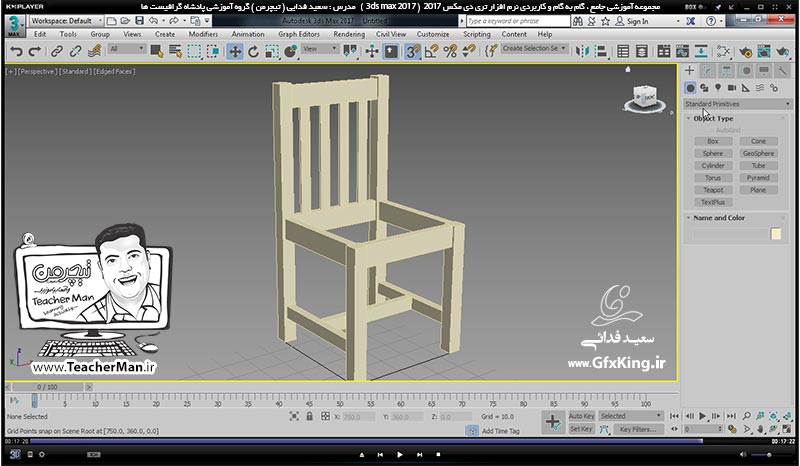800x466 pixels.
Task: Open the Select by Name list icon
Action: click(175, 51)
